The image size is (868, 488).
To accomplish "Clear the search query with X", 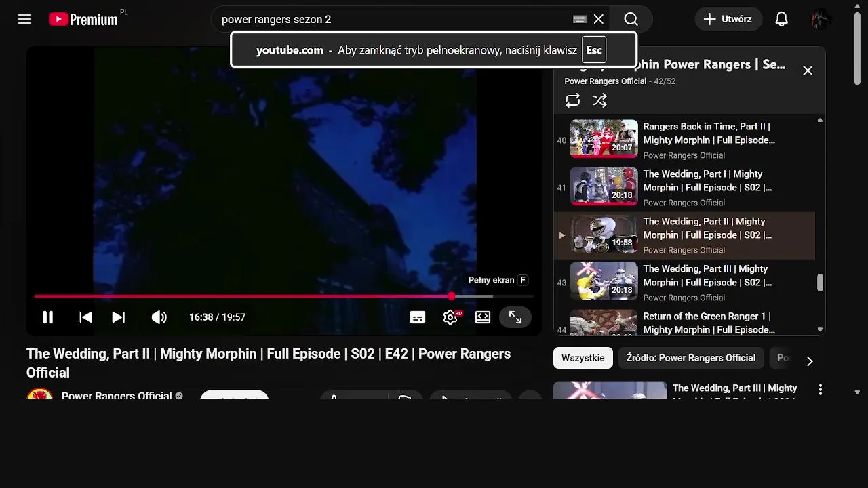I will click(599, 19).
